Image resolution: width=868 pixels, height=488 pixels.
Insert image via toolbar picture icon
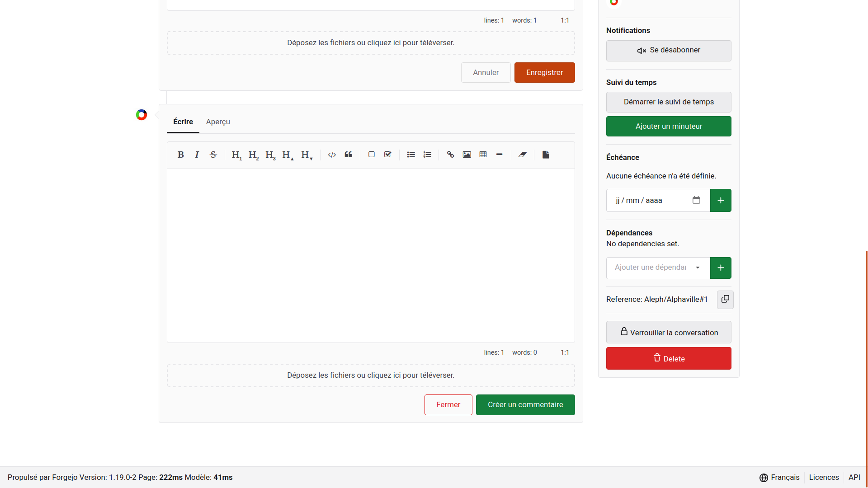tap(467, 155)
